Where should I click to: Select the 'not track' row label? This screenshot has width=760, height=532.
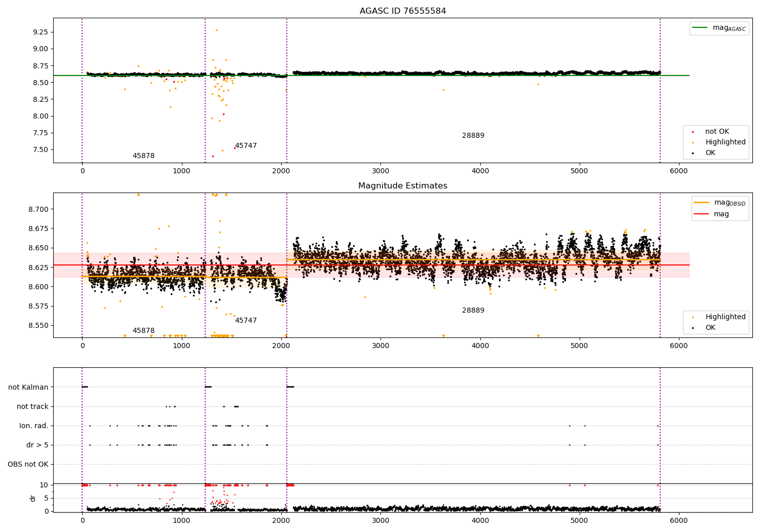click(x=32, y=407)
